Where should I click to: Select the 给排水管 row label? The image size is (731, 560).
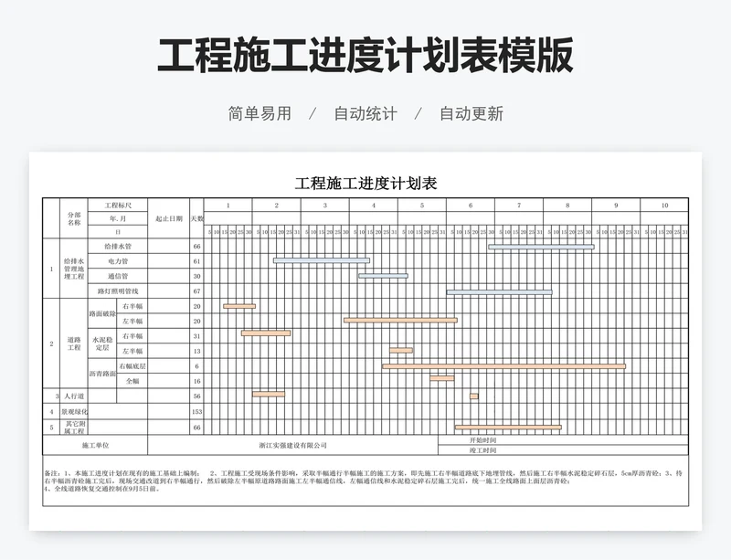tap(118, 246)
